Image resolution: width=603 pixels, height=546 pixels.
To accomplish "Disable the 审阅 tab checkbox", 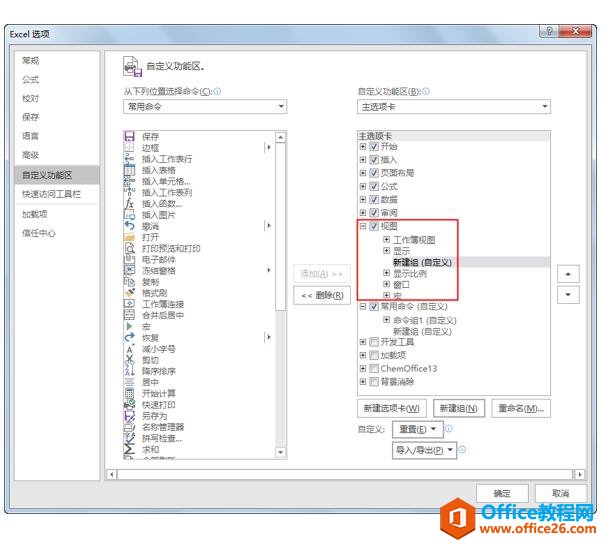I will tap(374, 213).
